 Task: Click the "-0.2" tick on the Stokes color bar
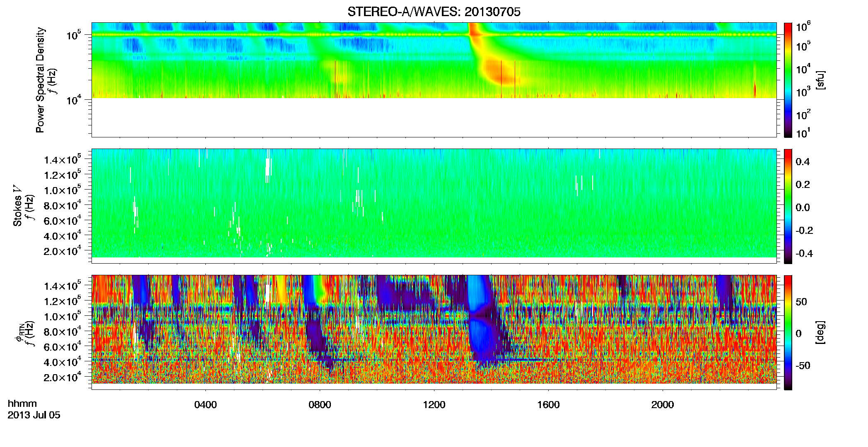804,231
